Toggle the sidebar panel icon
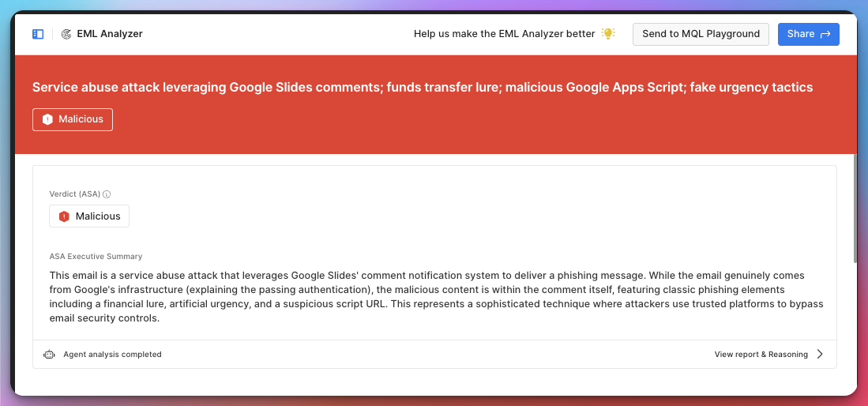The image size is (868, 406). [x=38, y=34]
